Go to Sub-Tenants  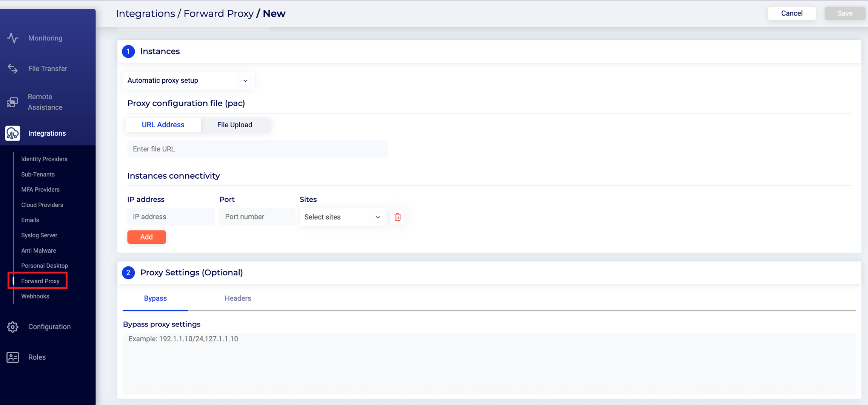[x=38, y=174]
